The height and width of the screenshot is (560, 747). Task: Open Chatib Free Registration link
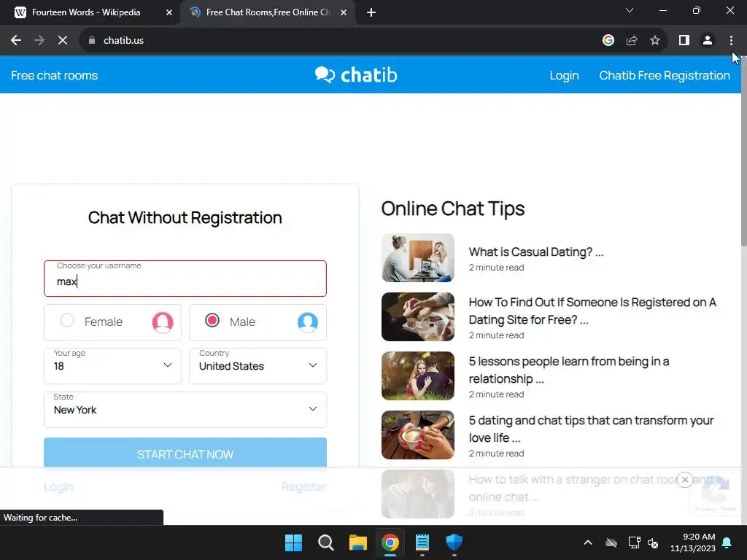[x=664, y=75]
